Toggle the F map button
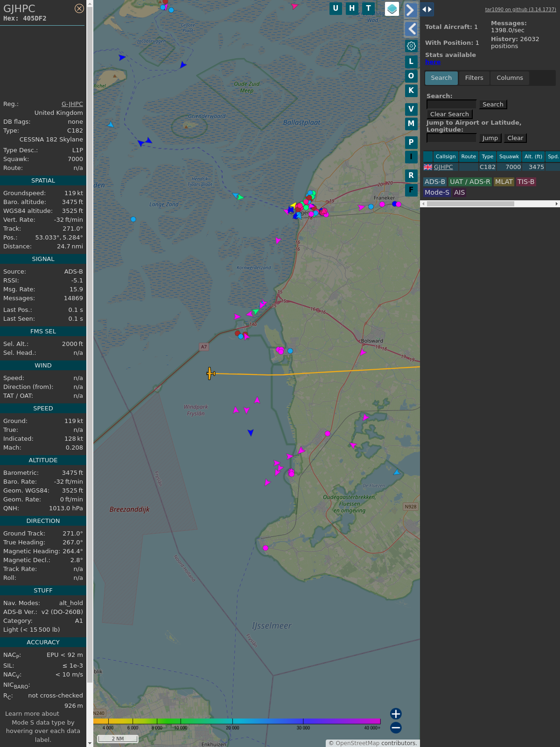This screenshot has width=560, height=747. point(411,190)
